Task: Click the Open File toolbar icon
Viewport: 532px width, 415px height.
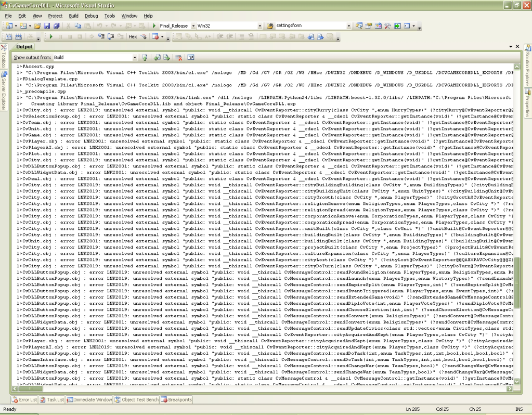Action: tap(37, 25)
